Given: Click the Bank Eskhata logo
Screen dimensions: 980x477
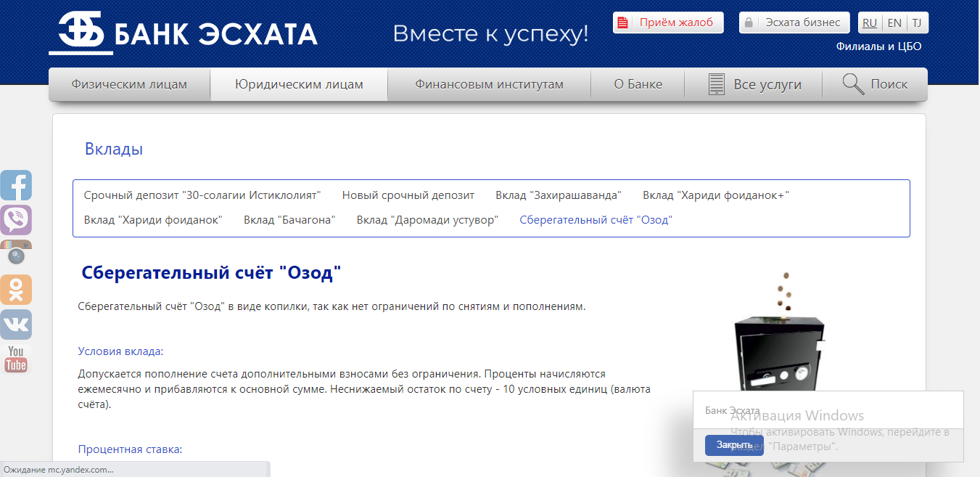Looking at the screenshot, I should pyautogui.click(x=183, y=33).
